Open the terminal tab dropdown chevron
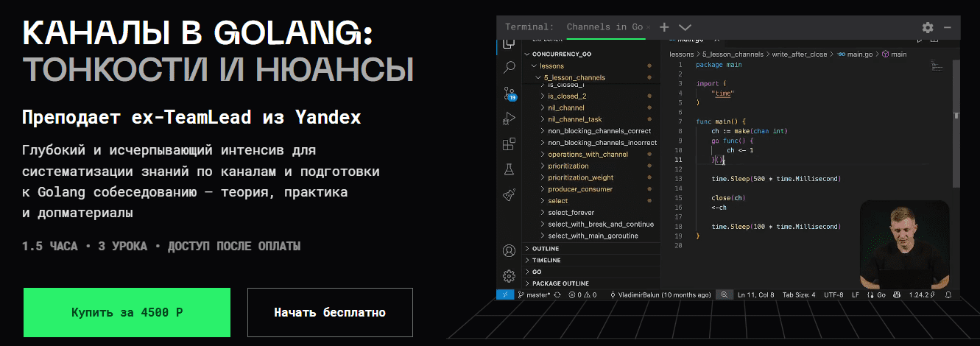Image resolution: width=980 pixels, height=346 pixels. tap(685, 27)
